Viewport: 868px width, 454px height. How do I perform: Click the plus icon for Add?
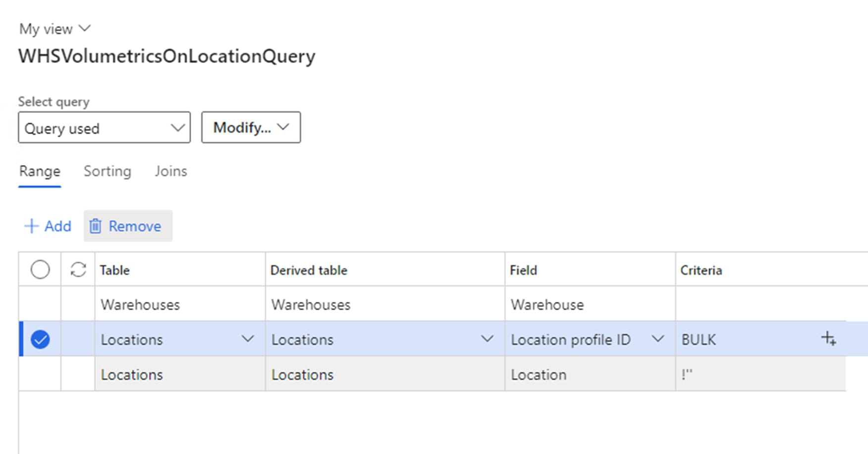point(31,226)
